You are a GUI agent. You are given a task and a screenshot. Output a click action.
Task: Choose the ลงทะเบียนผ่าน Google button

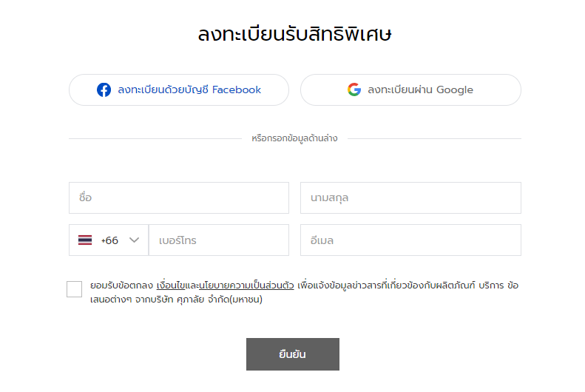(x=410, y=90)
